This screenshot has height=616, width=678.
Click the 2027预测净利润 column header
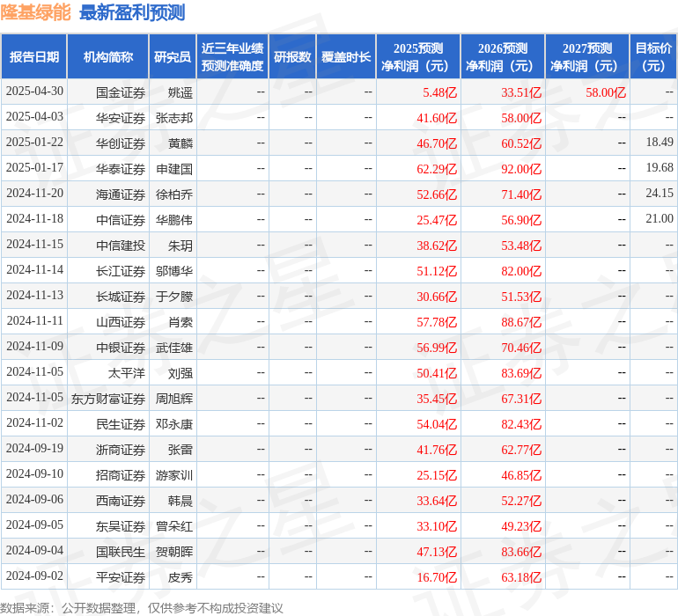[587, 57]
